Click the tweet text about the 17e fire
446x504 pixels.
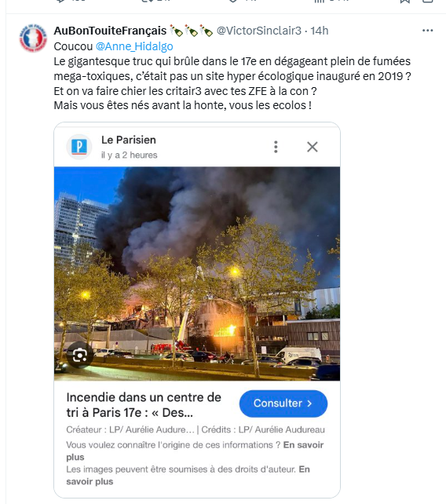click(x=232, y=83)
